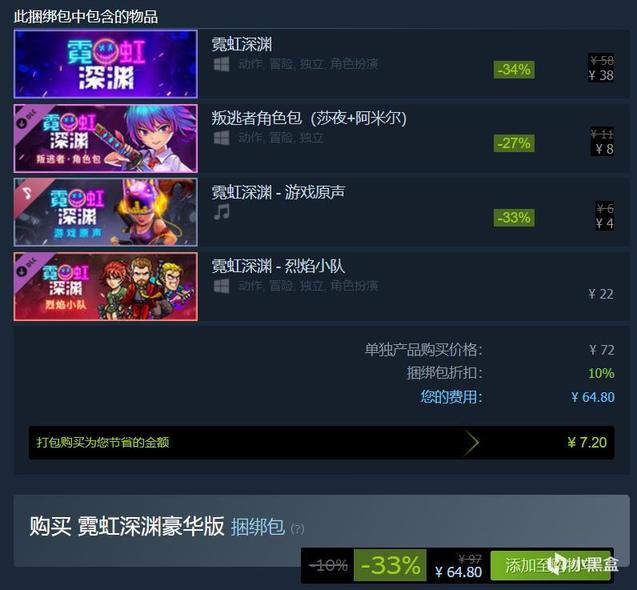The width and height of the screenshot is (637, 590).
Task: Open the 霓虹深渊 base game thumbnail
Action: [106, 64]
